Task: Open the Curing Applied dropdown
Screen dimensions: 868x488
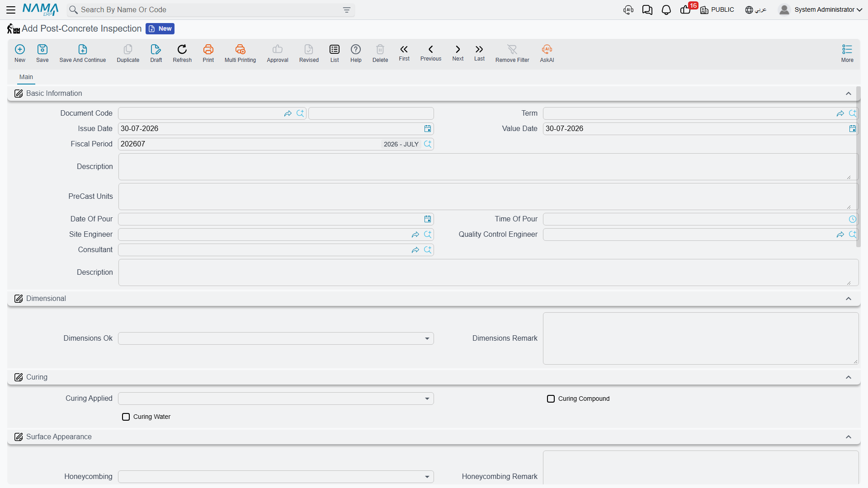Action: (276, 399)
